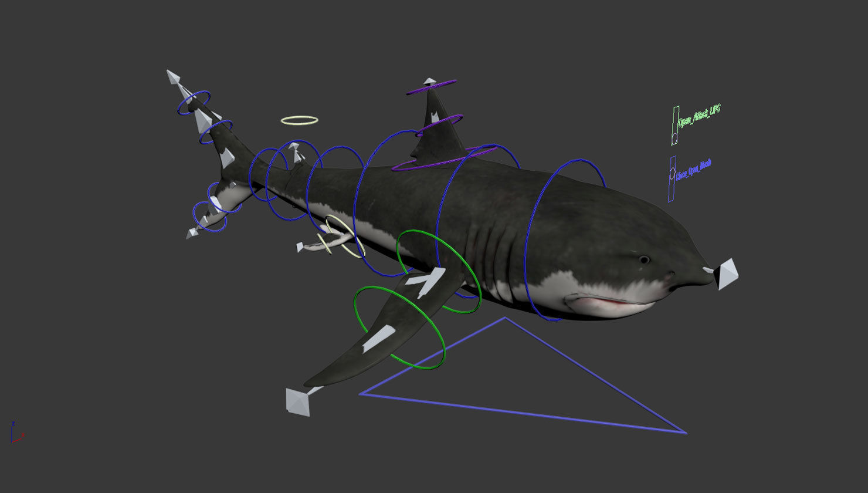Click the green slider's text label
The height and width of the screenshot is (493, 868).
pos(699,117)
